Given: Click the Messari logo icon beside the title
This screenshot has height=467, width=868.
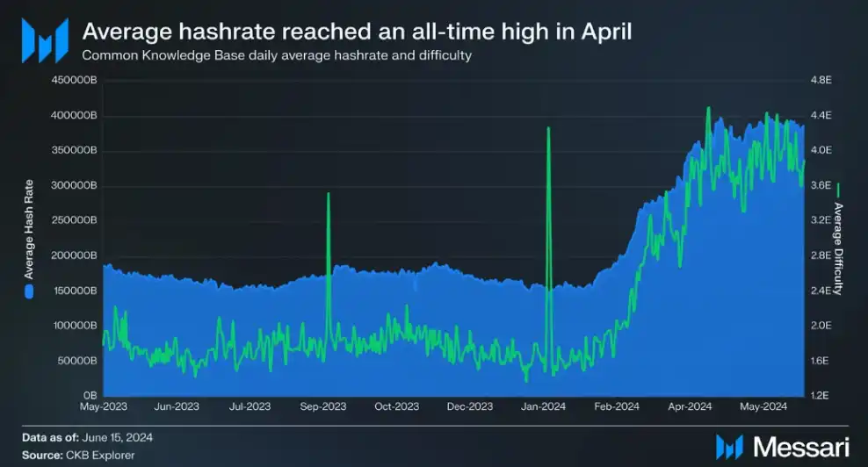Looking at the screenshot, I should pos(43,40).
